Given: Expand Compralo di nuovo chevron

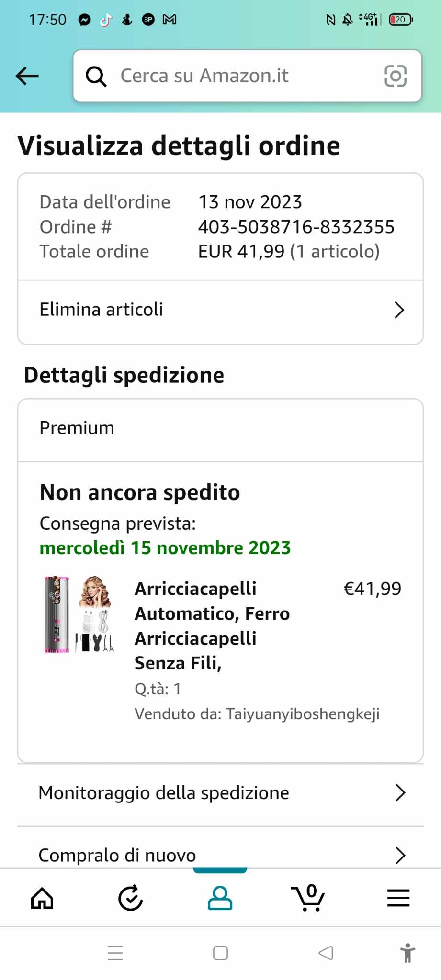Looking at the screenshot, I should pos(400,855).
